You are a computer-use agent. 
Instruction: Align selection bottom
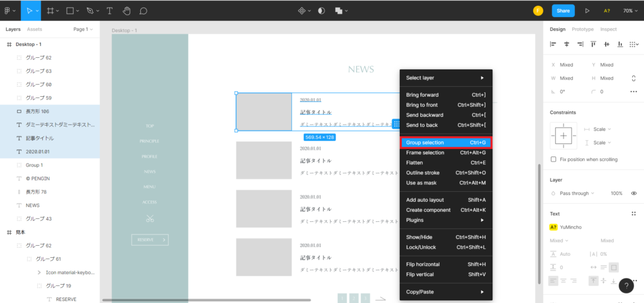coord(619,44)
